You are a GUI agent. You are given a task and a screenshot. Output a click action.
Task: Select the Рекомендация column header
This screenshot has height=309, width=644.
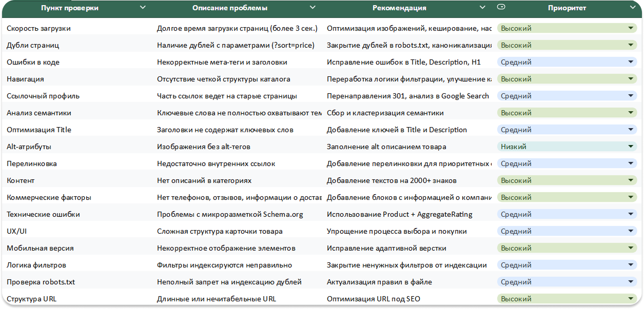[399, 8]
